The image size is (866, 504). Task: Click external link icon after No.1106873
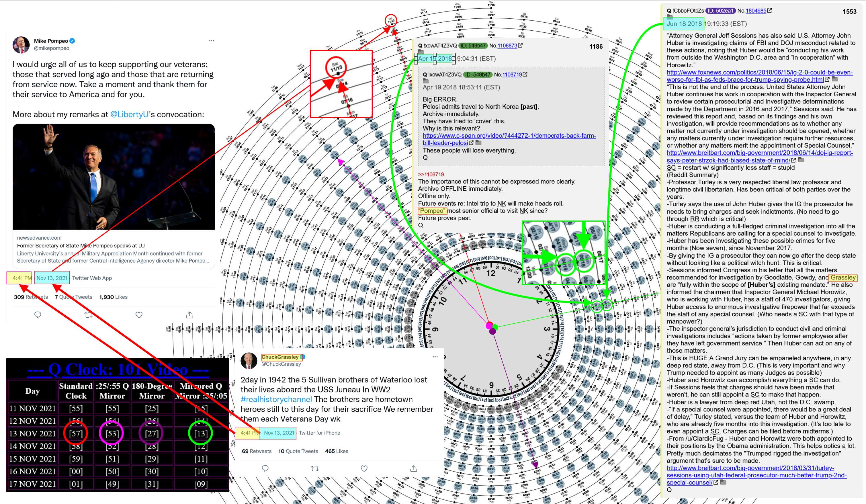pos(520,45)
